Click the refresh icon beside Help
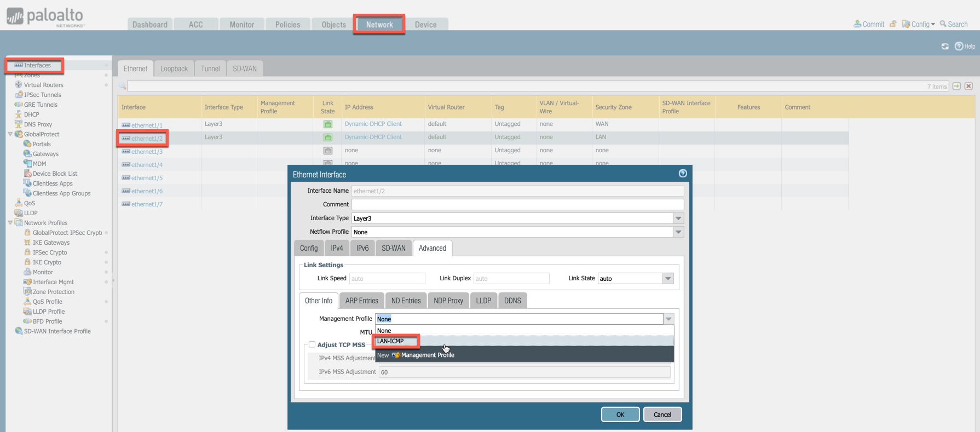 pyautogui.click(x=945, y=47)
